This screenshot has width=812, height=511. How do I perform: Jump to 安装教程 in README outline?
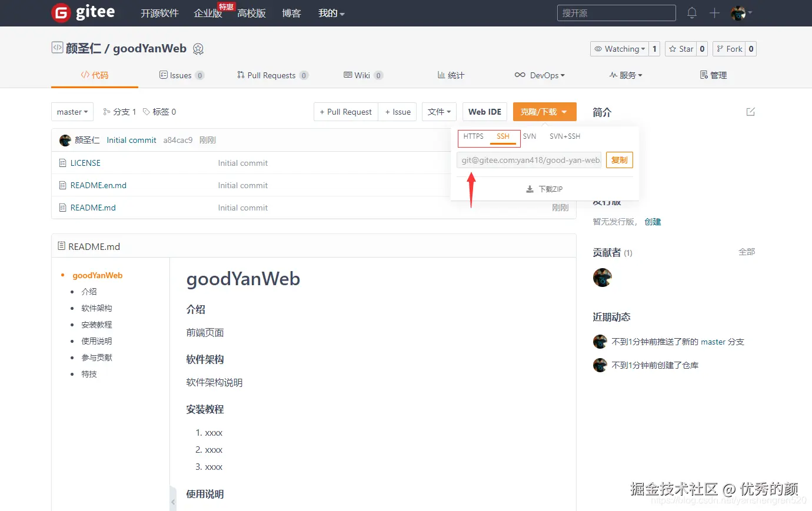(96, 325)
